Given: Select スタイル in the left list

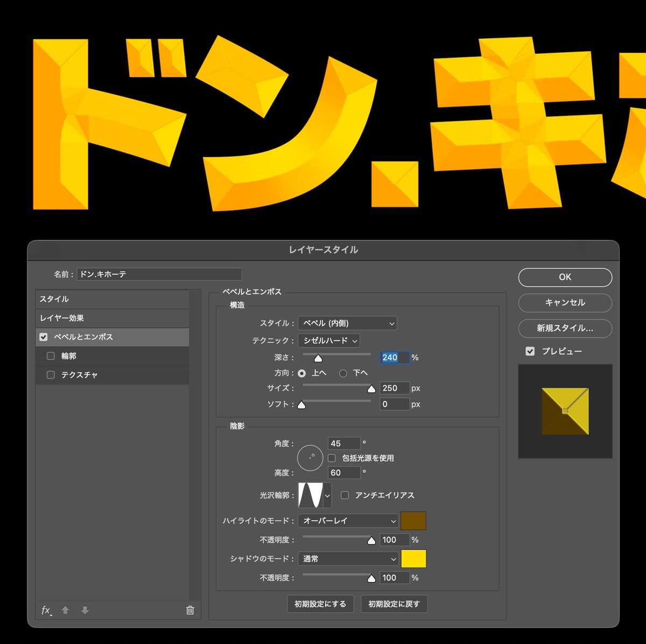Looking at the screenshot, I should 112,299.
